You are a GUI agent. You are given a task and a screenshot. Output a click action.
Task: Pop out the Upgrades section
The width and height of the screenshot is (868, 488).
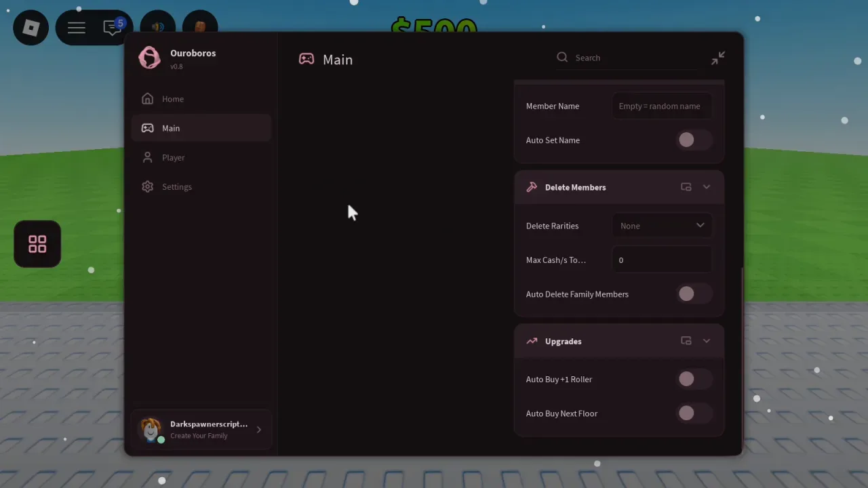tap(686, 341)
